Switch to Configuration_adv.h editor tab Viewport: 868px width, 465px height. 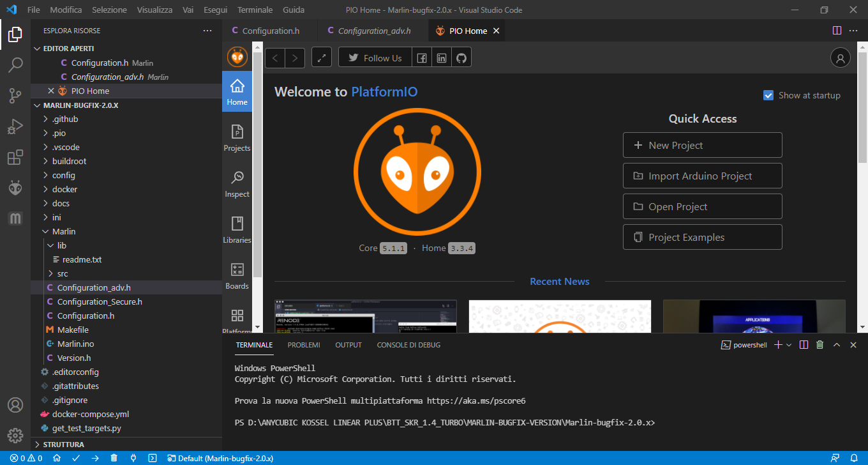[372, 31]
